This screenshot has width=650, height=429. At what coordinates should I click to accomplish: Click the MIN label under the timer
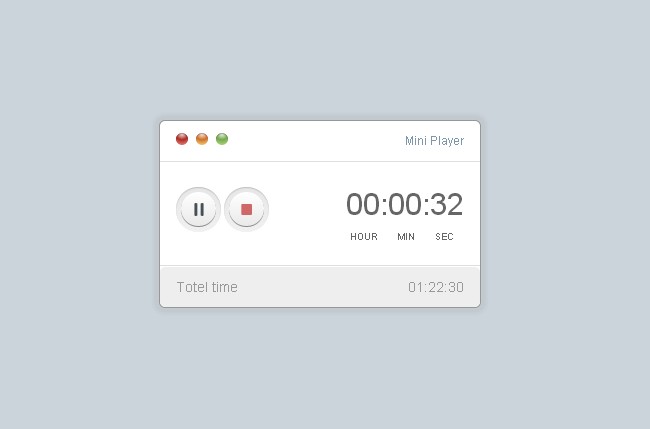(x=406, y=237)
